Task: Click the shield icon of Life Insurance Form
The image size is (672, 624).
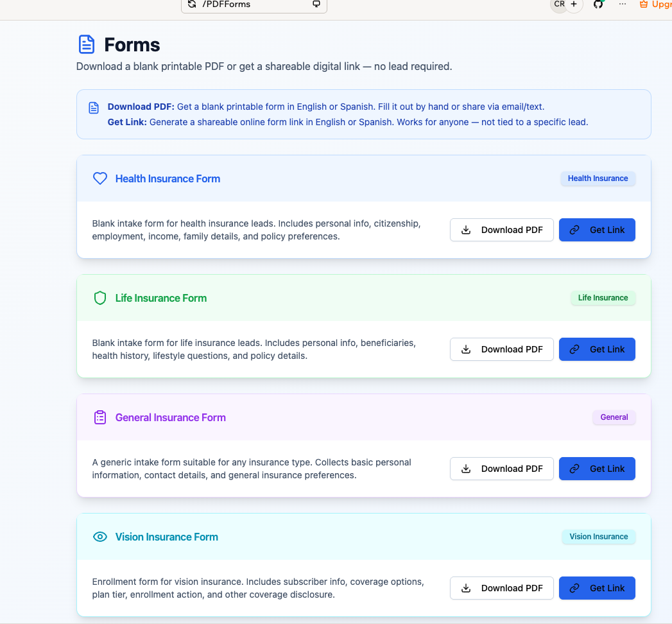Action: 100,298
